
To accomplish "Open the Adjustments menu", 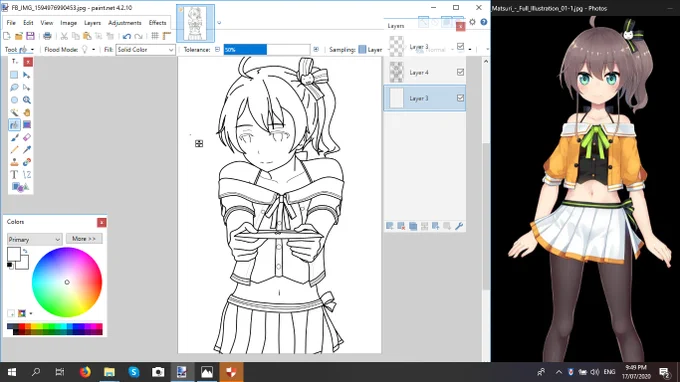I will click(124, 23).
